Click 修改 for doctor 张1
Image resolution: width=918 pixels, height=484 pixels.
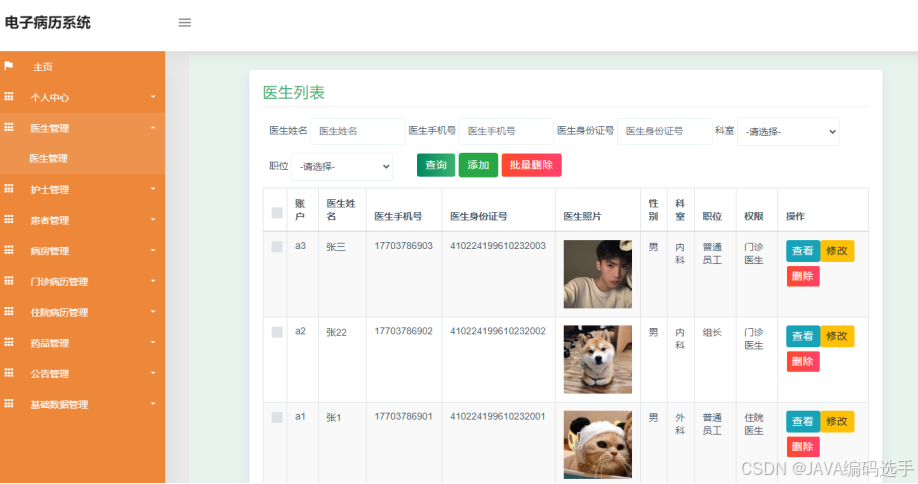[x=837, y=421]
